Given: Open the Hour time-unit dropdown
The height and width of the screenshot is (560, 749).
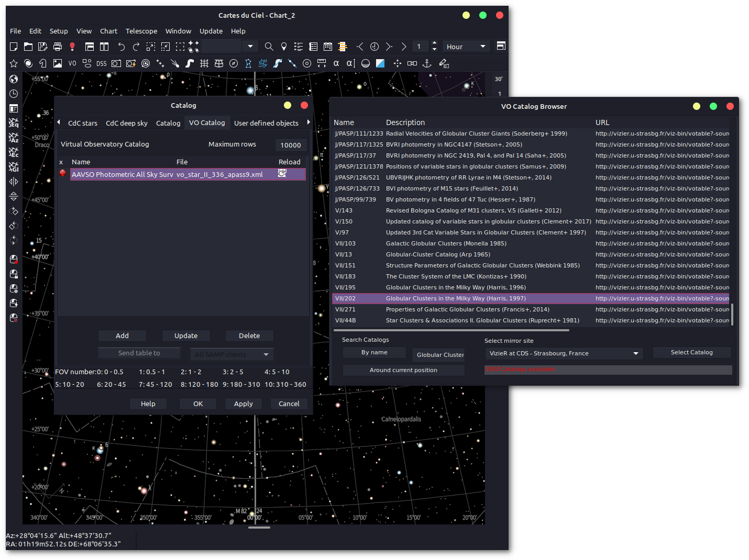Looking at the screenshot, I should pos(466,47).
